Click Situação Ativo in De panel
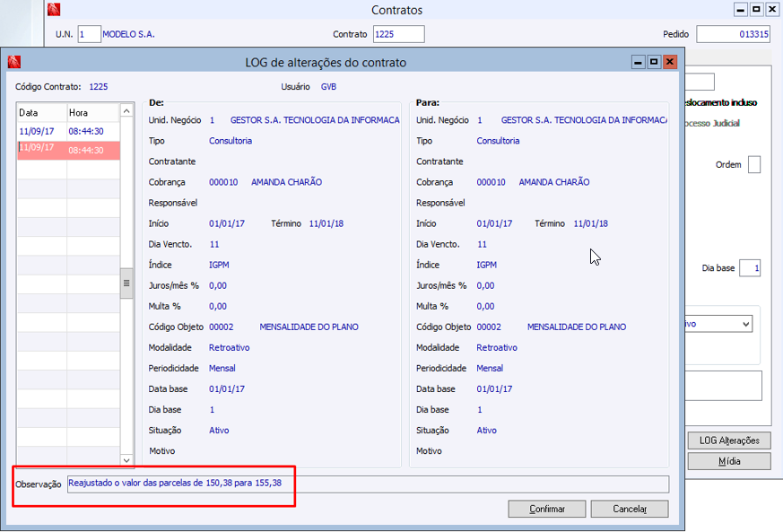Screen dimensions: 783x532 click(219, 430)
